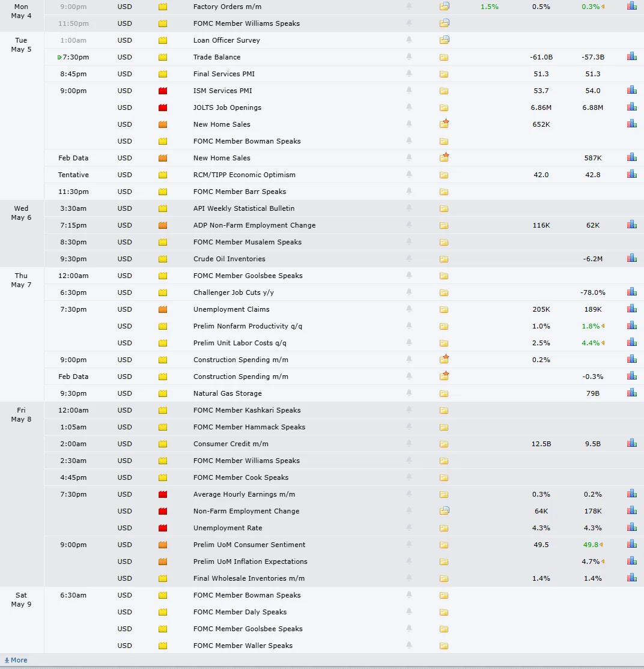View chart for Crude Oil Inventories
644x669 pixels.
tap(631, 259)
